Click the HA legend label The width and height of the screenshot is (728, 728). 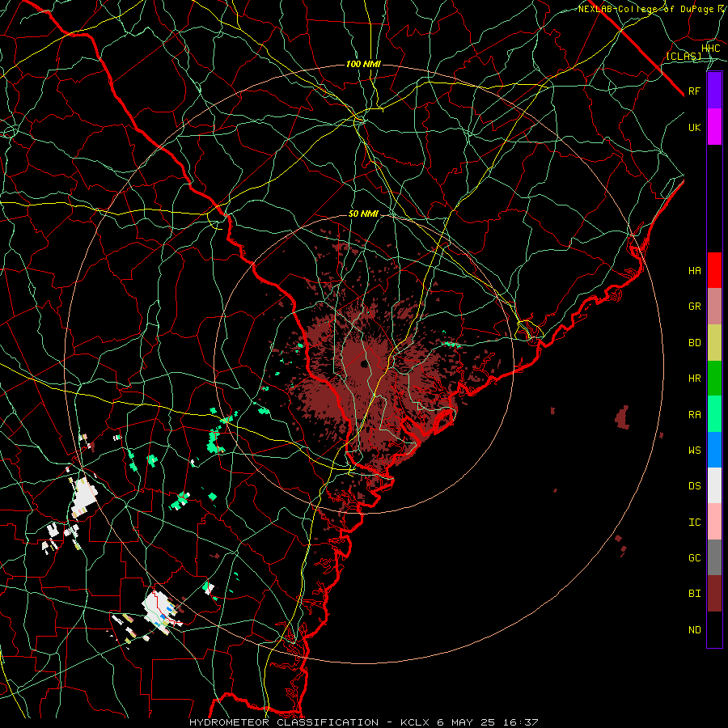[x=695, y=270]
